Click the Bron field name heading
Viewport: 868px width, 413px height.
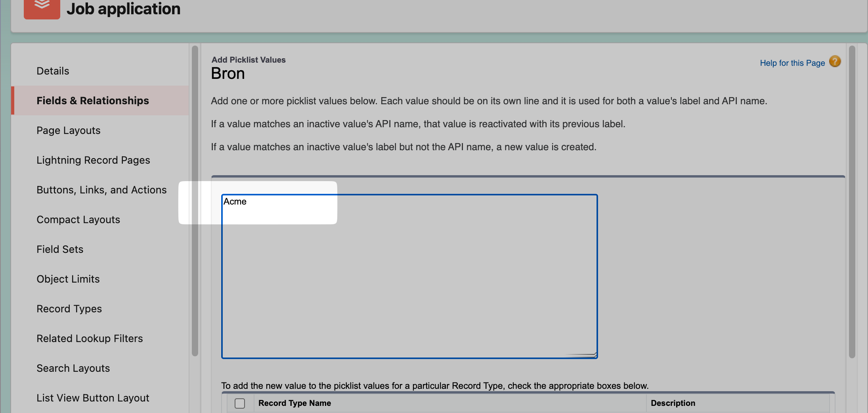[x=228, y=74]
